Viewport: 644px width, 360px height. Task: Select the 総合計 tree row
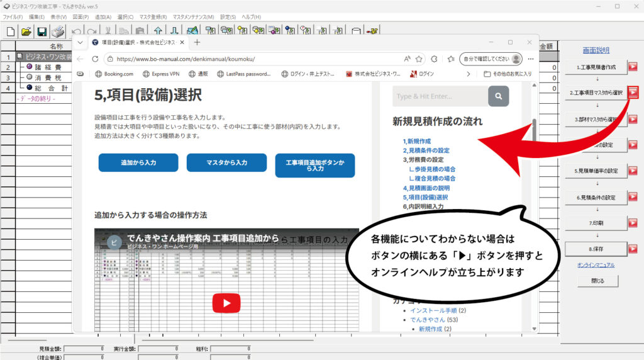coord(44,88)
